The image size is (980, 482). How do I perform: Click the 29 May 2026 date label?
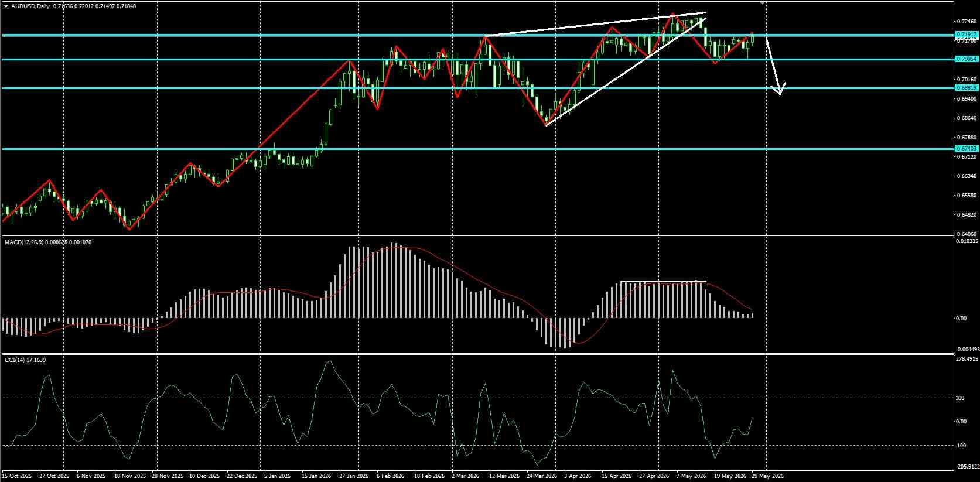point(767,476)
